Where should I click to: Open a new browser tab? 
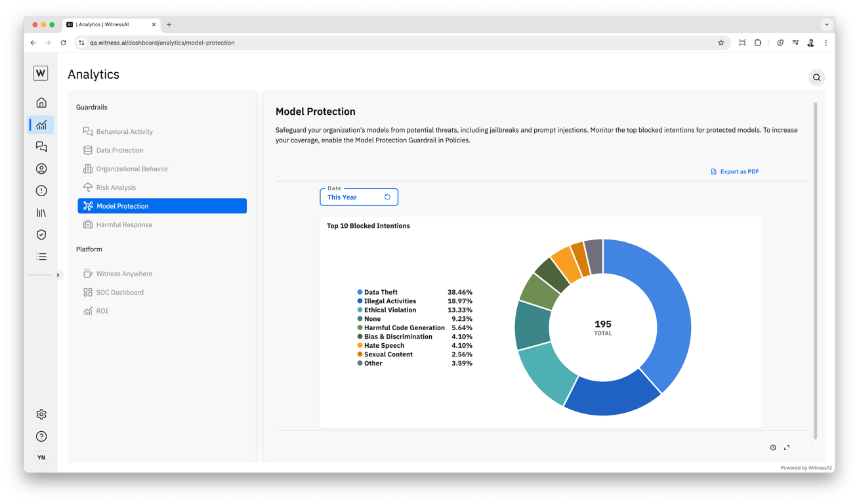[169, 24]
